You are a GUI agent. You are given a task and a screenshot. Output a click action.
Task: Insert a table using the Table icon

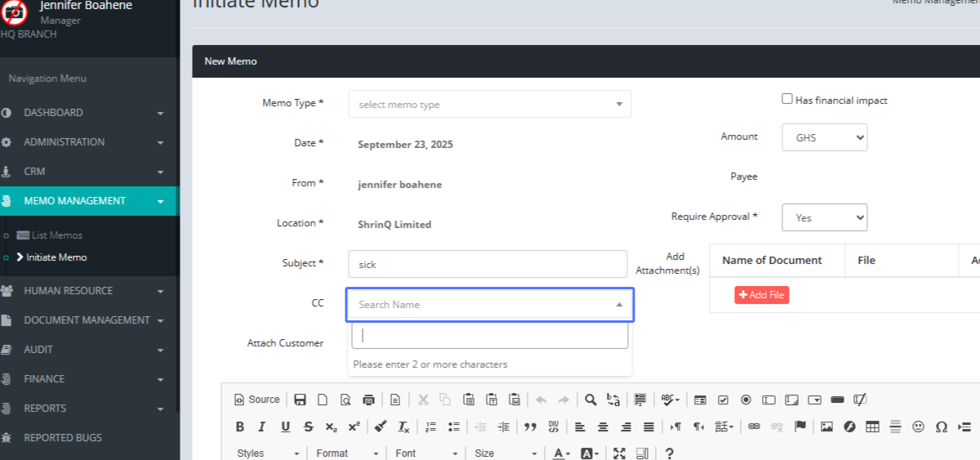point(872,427)
